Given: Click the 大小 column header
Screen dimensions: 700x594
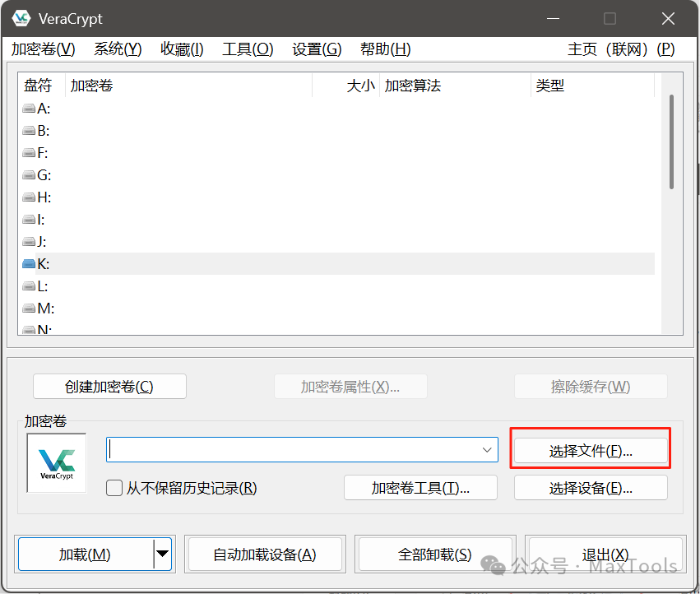Looking at the screenshot, I should [346, 85].
